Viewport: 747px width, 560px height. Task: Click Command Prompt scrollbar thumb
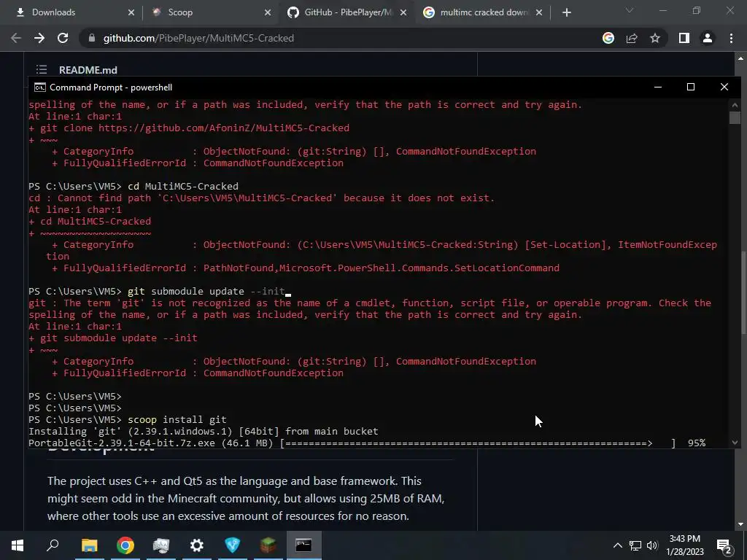coord(735,117)
